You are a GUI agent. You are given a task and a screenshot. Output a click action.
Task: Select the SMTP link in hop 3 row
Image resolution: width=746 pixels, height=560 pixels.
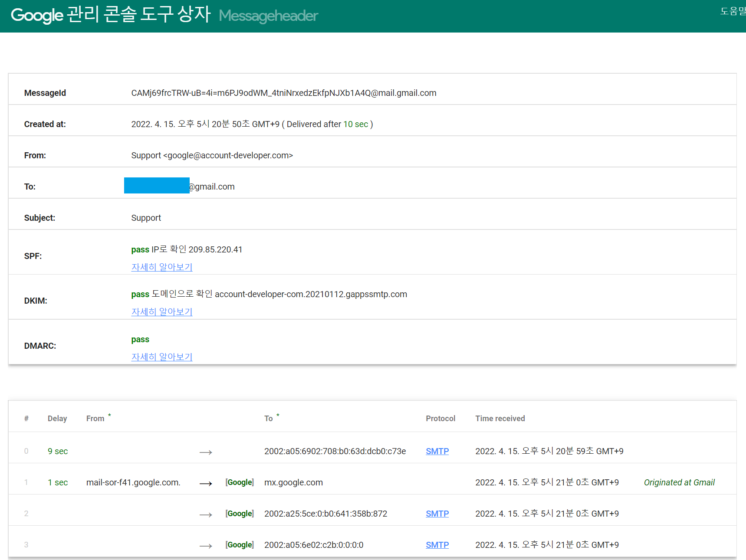pyautogui.click(x=437, y=545)
